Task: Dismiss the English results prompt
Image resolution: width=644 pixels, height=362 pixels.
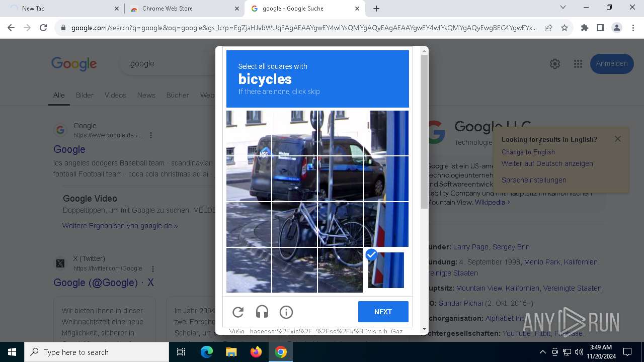Action: click(x=618, y=139)
